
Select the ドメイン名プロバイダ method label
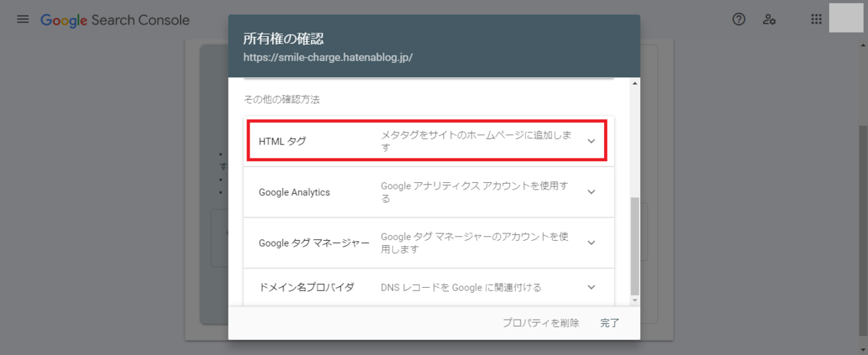(x=307, y=287)
